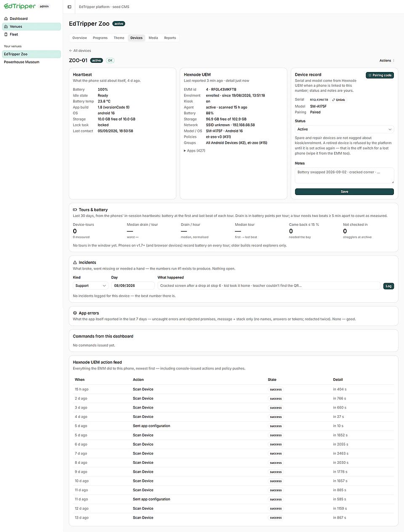
Task: Click Sent app configuration row 5 d ago
Action: [x=234, y=426]
